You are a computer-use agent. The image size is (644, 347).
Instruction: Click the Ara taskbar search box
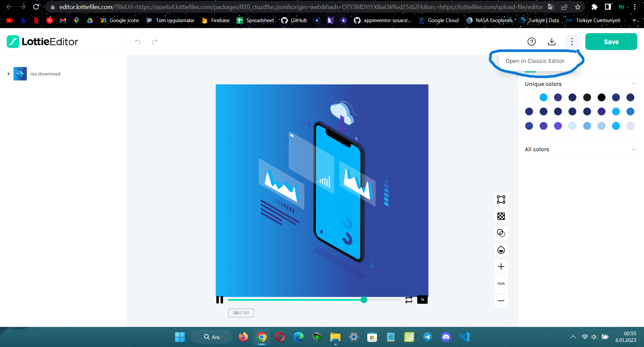click(212, 337)
